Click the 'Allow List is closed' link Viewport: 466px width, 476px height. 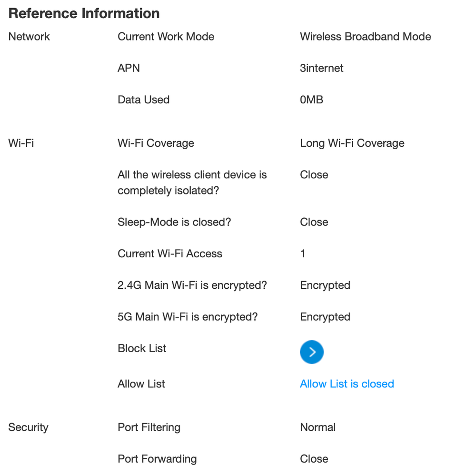click(347, 384)
